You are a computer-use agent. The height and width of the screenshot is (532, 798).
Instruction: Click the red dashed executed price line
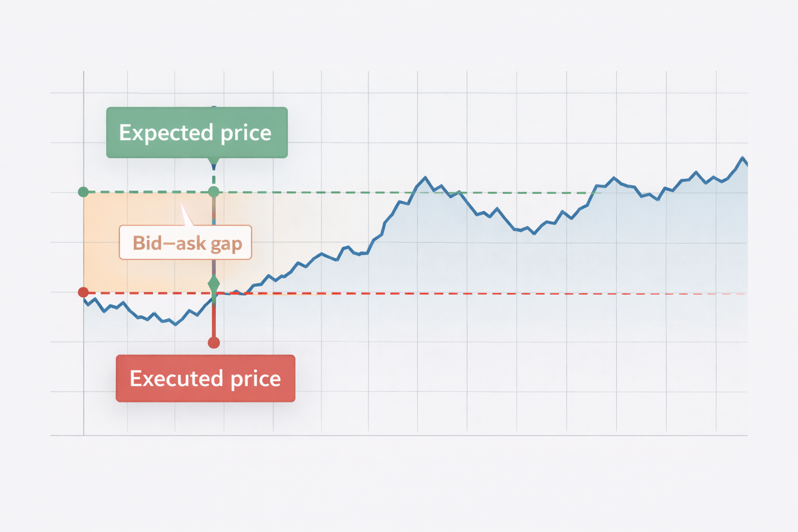click(x=416, y=294)
